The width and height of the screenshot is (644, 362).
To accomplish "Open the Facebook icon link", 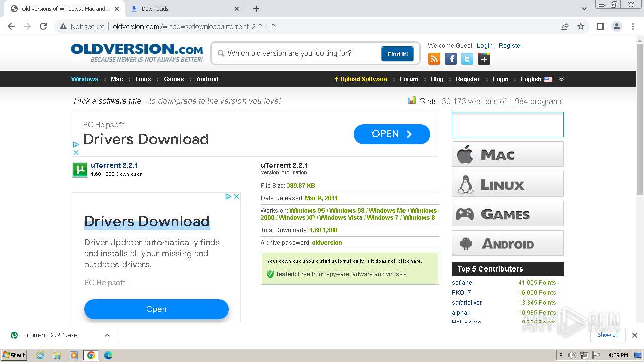I will (x=451, y=59).
